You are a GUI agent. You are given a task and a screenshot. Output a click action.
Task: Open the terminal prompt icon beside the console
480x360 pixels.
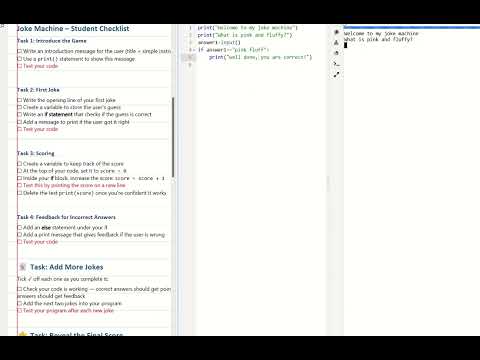[x=336, y=64]
